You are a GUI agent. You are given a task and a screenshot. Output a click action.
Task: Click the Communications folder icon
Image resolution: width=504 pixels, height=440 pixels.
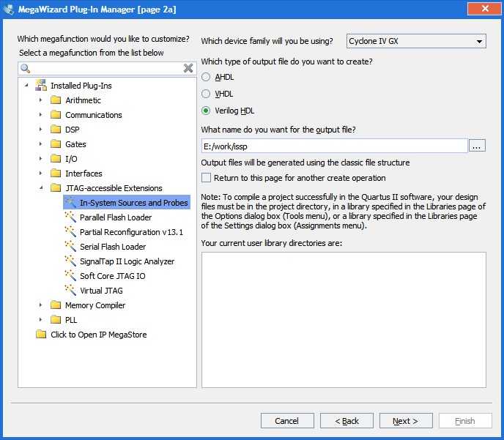[x=56, y=115]
